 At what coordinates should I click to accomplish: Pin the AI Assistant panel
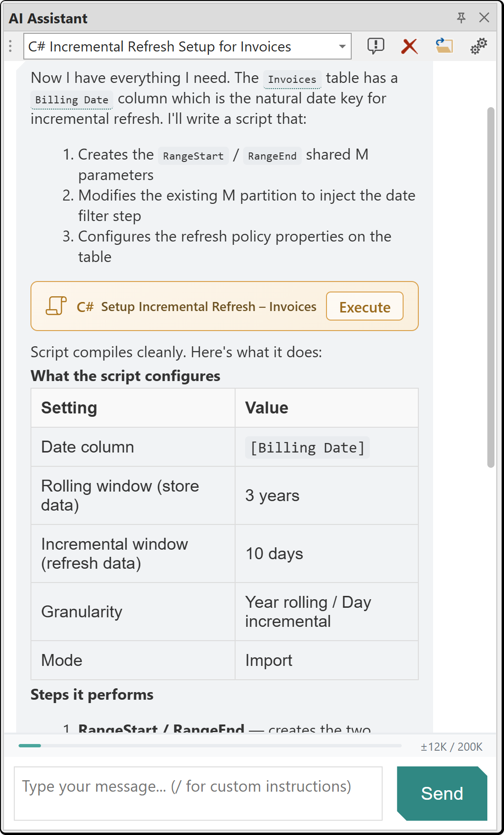(x=461, y=18)
